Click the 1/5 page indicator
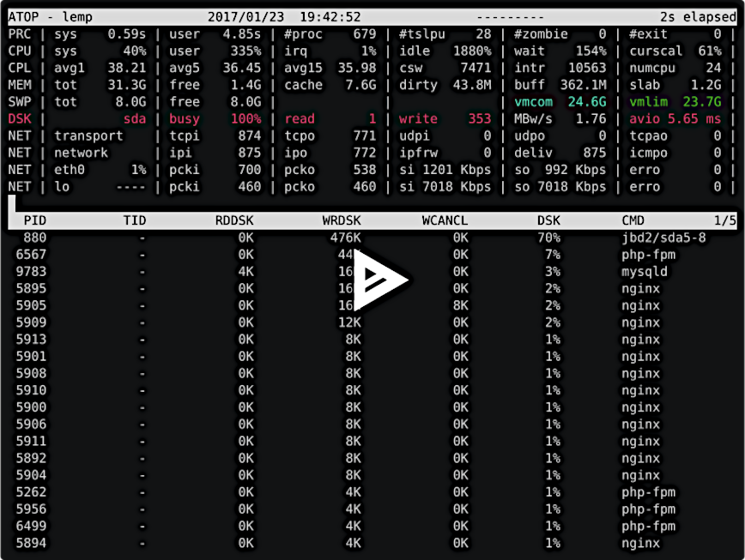Viewport: 745px width, 560px height. point(725,220)
